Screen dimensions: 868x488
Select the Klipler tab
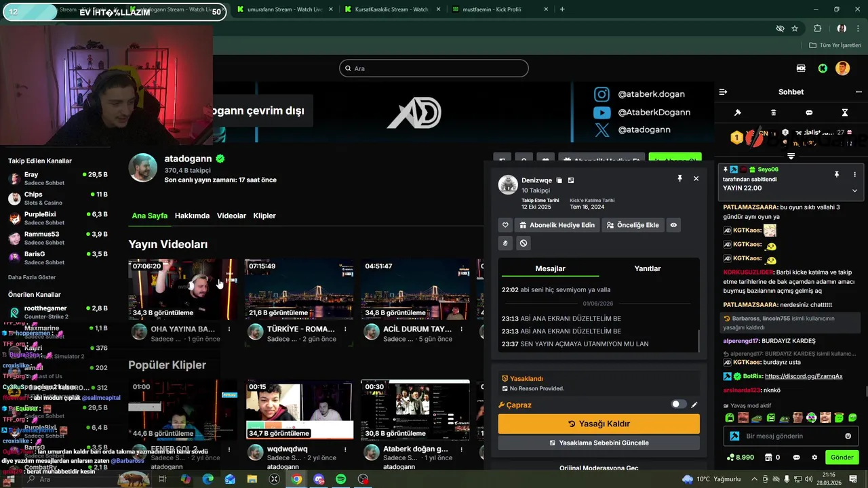coord(264,216)
